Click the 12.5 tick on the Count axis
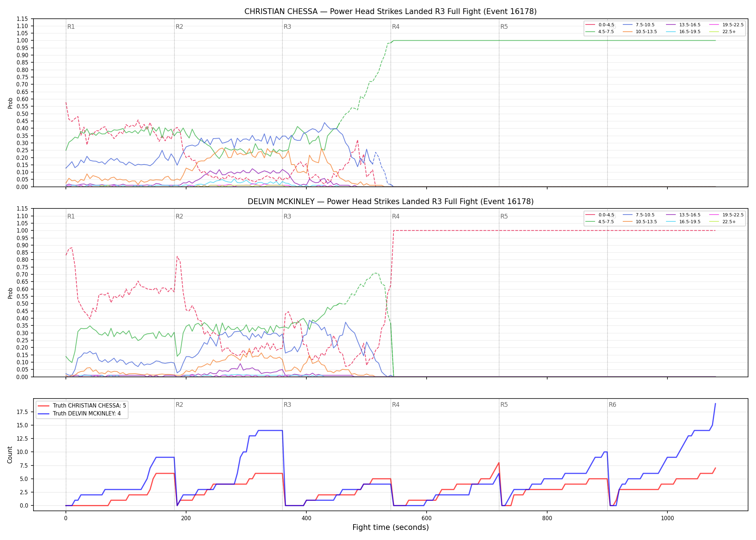756x540 pixels. coord(22,438)
